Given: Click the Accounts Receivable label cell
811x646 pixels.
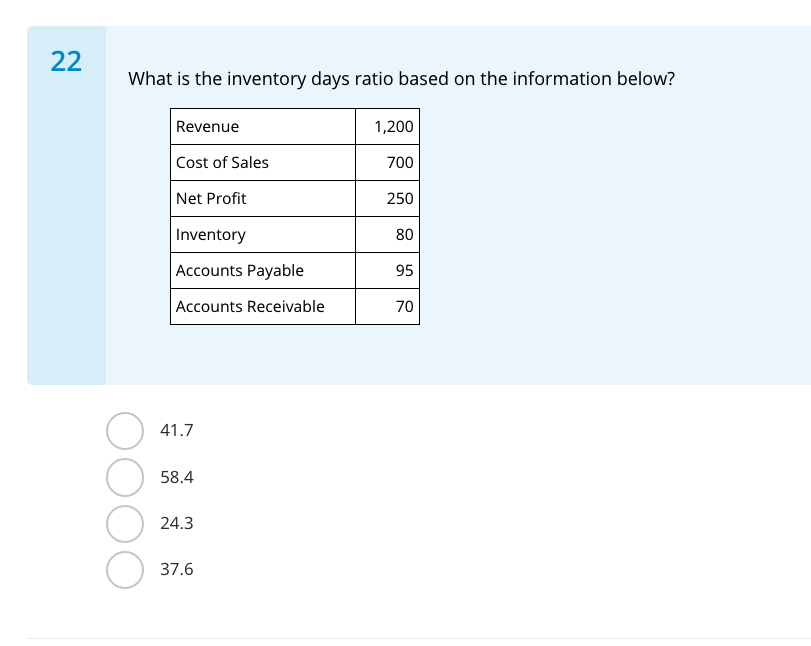Looking at the screenshot, I should point(262,307).
